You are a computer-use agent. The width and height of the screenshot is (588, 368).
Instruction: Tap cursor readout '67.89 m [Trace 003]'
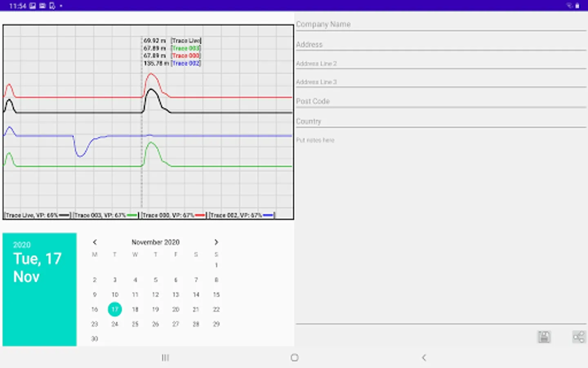pos(172,48)
